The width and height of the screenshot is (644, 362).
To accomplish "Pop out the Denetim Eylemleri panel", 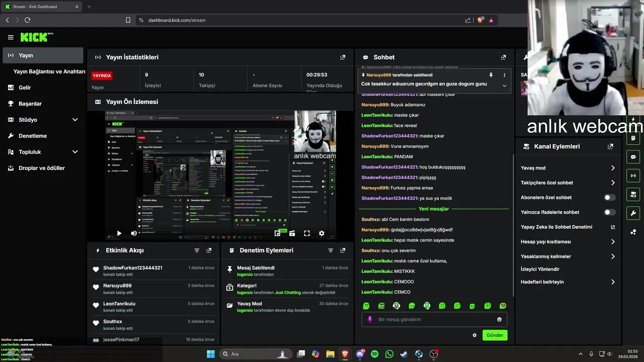I will click(343, 250).
